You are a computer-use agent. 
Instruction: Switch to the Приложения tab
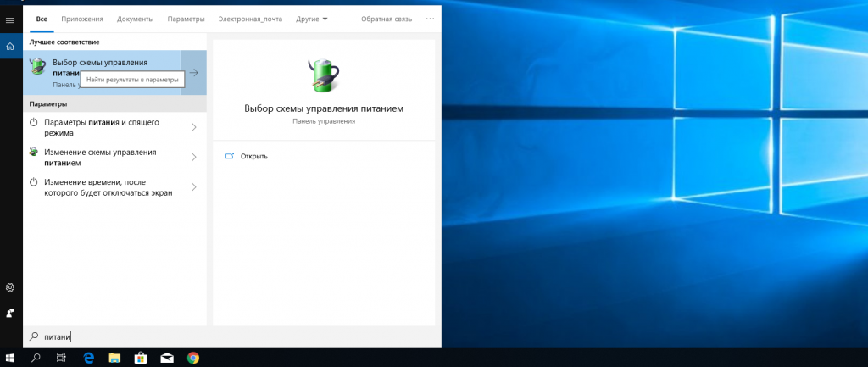(x=82, y=19)
